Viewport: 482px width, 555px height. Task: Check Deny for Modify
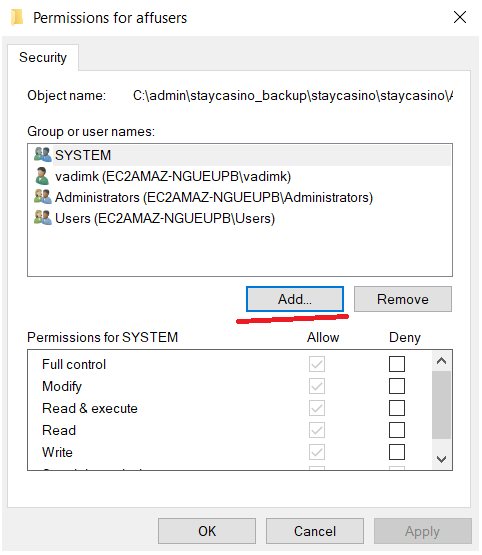(397, 386)
